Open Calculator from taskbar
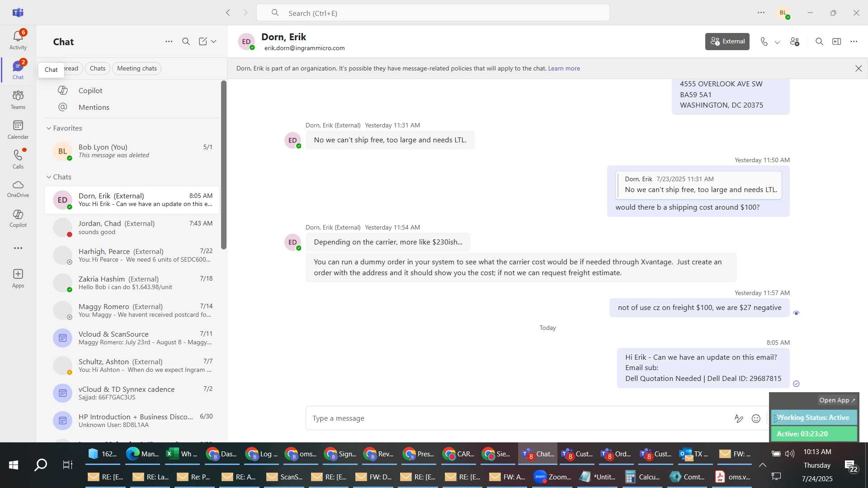This screenshot has width=868, height=488. 642,477
